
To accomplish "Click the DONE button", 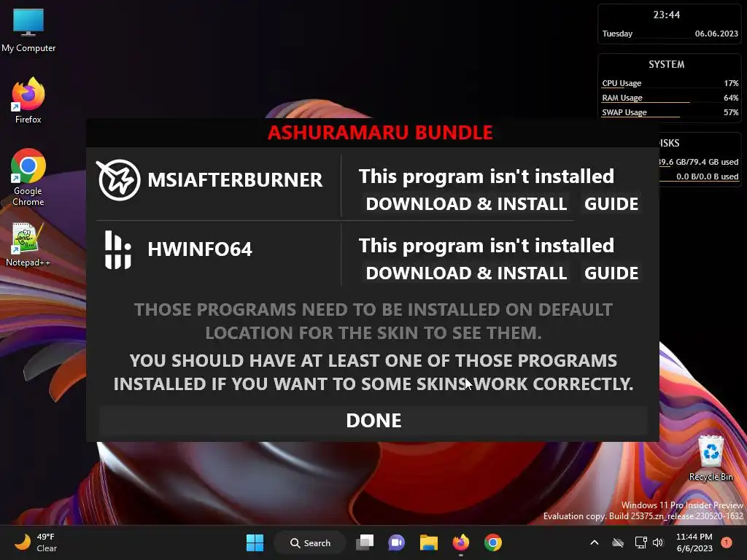I will click(x=373, y=421).
